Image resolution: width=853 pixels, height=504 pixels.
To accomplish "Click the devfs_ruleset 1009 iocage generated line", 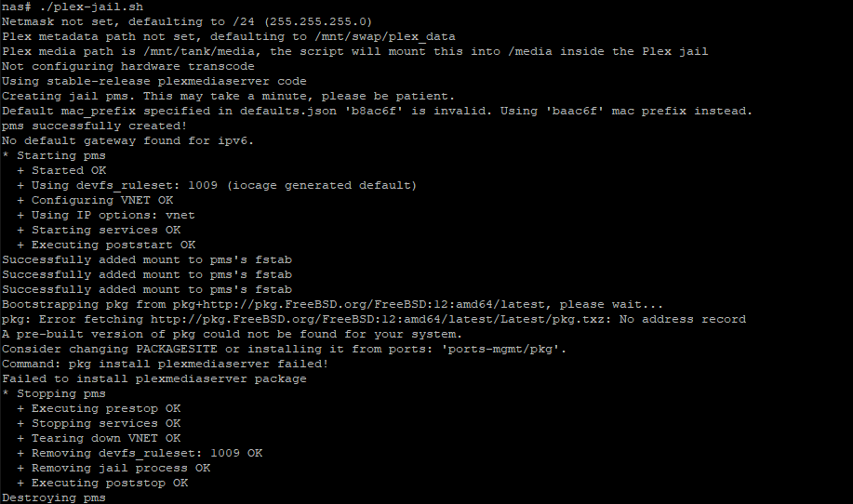I will pyautogui.click(x=217, y=185).
